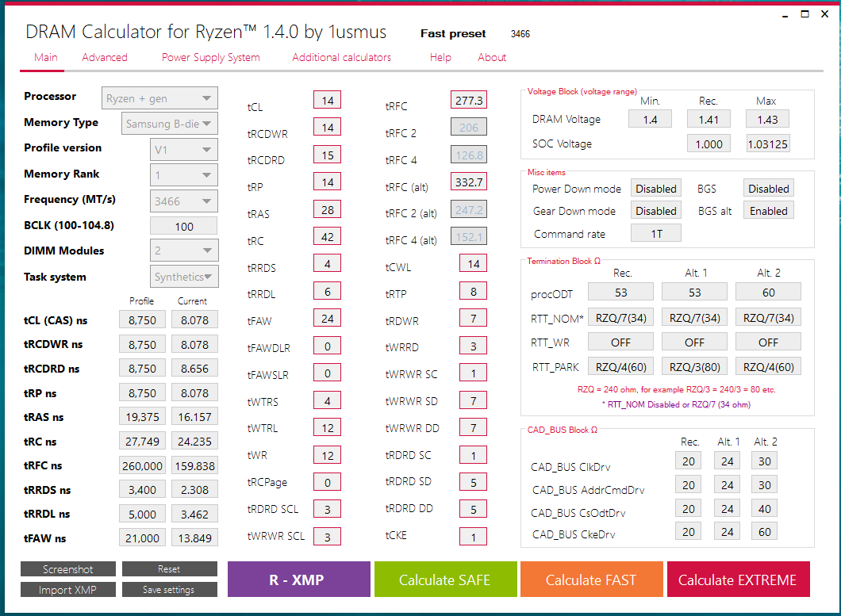Click the tWRWR SD value field

point(473,401)
